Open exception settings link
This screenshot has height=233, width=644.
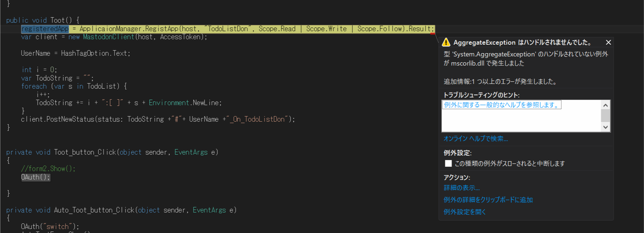point(465,212)
